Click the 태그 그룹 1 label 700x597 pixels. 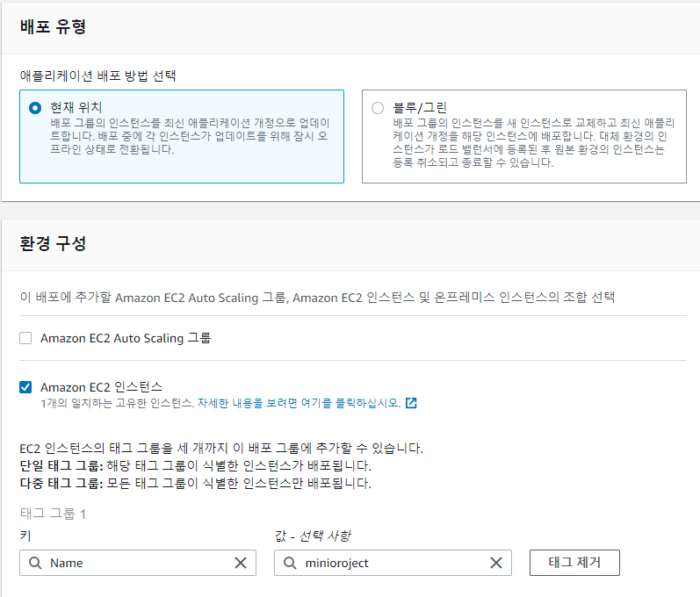(x=53, y=514)
